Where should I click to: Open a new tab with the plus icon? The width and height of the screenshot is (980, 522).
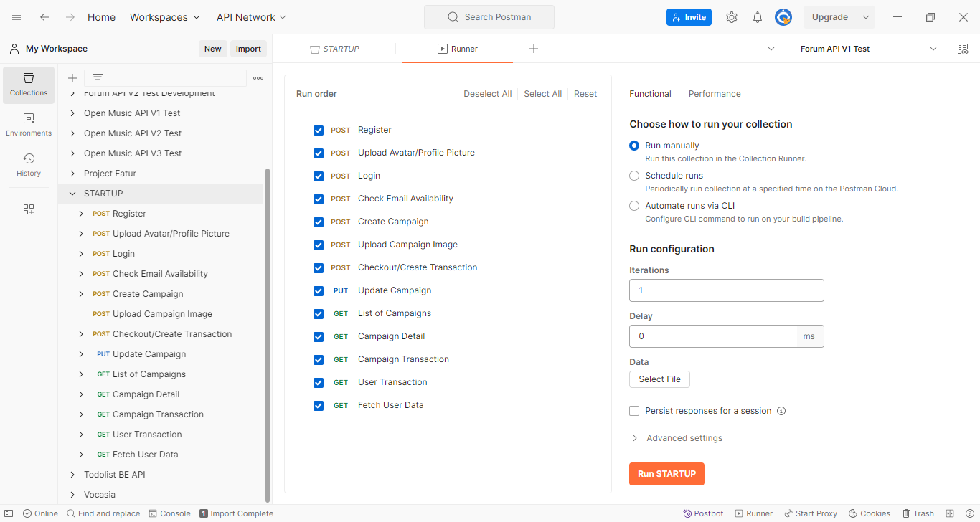(533, 49)
